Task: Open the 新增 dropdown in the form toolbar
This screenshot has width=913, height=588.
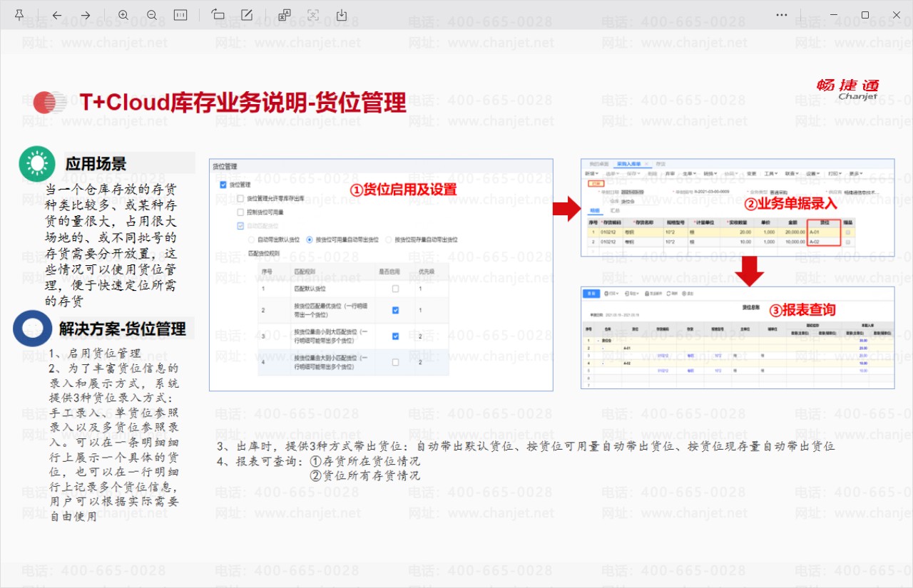Action: 591,173
